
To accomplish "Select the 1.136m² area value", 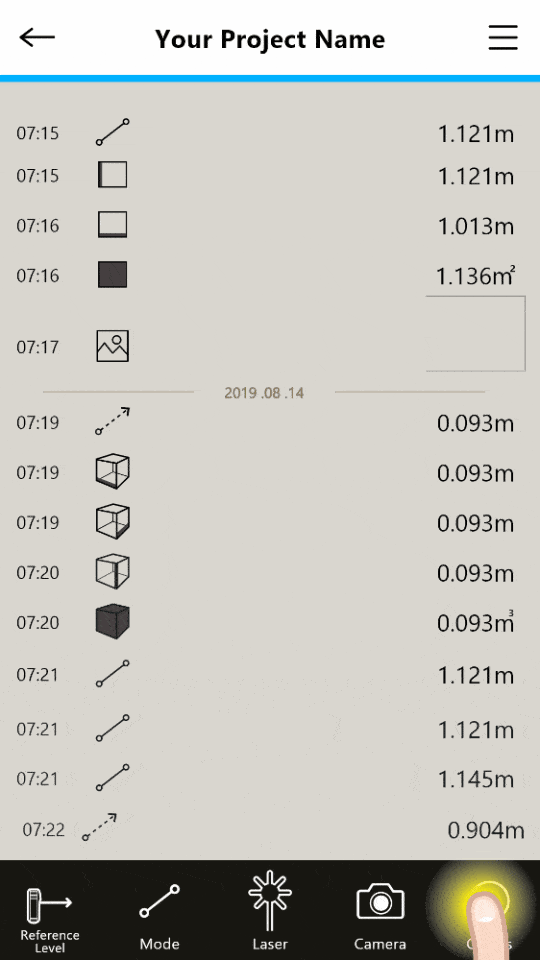I will 475,276.
